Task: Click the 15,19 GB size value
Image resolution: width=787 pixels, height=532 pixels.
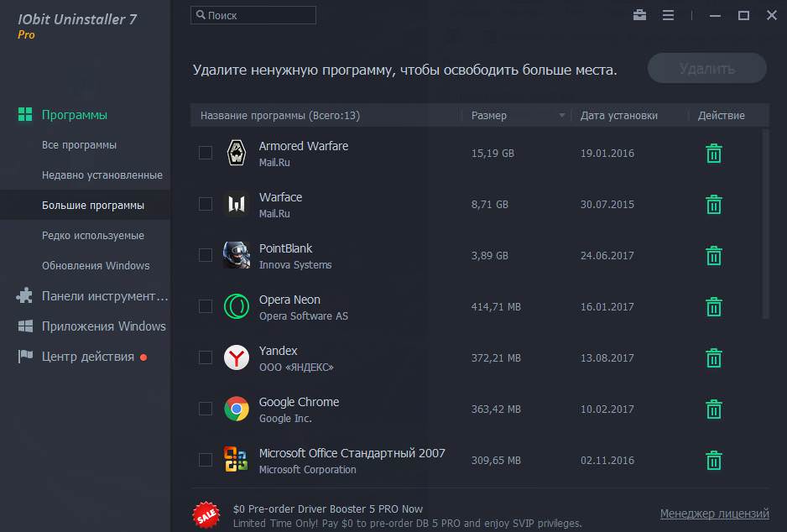Action: [x=493, y=153]
